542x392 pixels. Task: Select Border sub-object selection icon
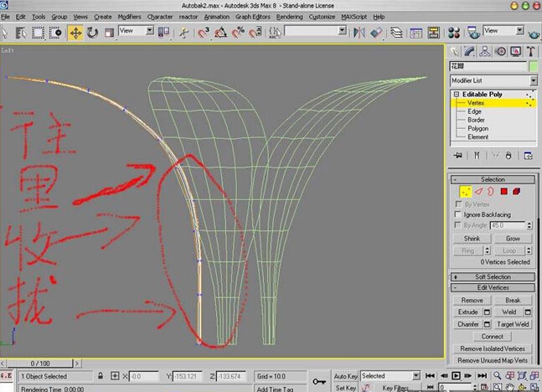[x=491, y=192]
